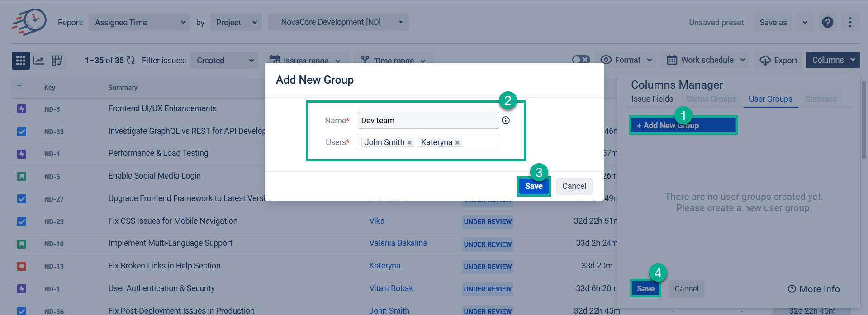Switch to the grid table view icon

pyautogui.click(x=20, y=61)
